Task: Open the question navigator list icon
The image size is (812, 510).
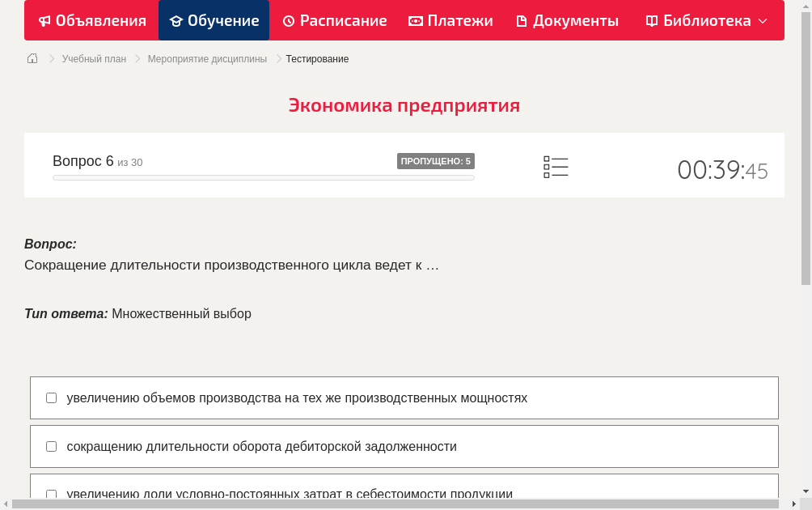Action: [556, 166]
